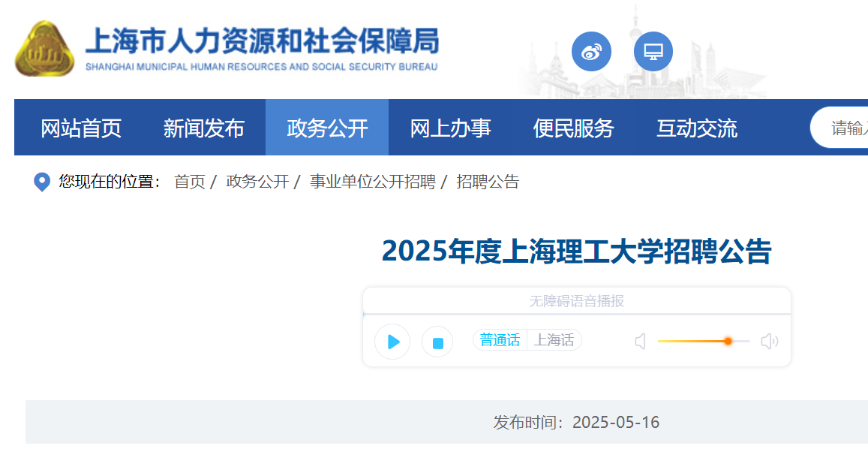Select 上海话 voice option

click(554, 340)
